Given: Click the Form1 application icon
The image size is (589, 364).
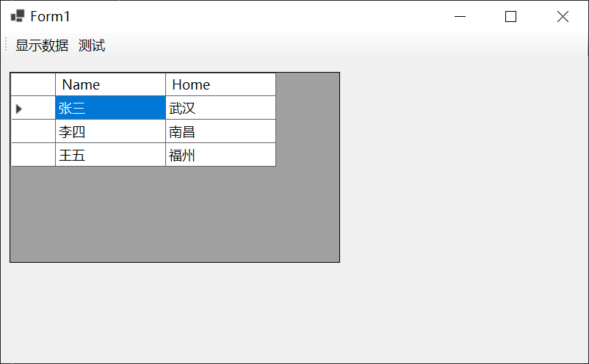Looking at the screenshot, I should [x=18, y=16].
